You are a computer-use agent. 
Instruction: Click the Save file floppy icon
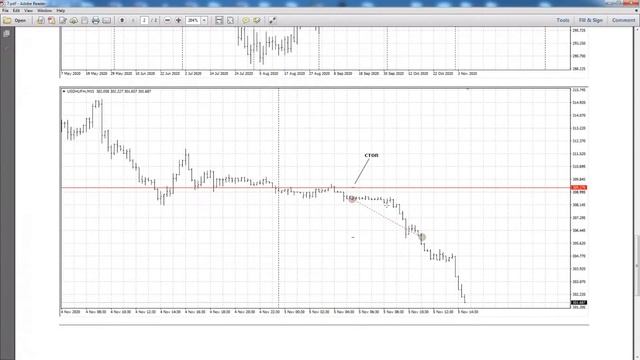tap(84, 20)
